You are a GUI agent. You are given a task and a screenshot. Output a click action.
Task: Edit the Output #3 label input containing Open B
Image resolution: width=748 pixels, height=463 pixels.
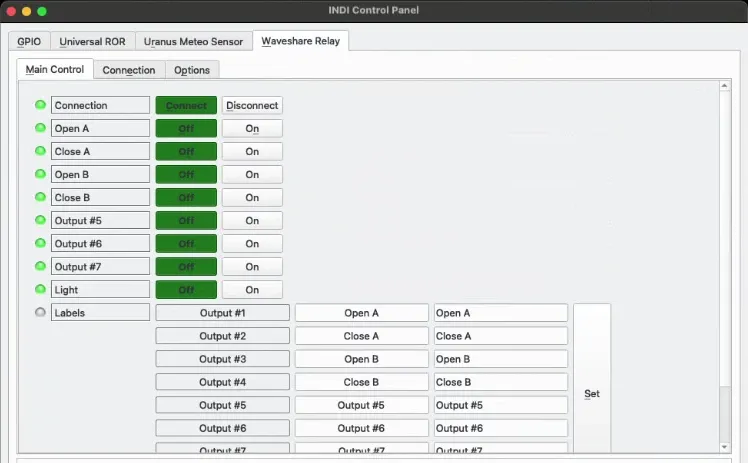pyautogui.click(x=501, y=359)
